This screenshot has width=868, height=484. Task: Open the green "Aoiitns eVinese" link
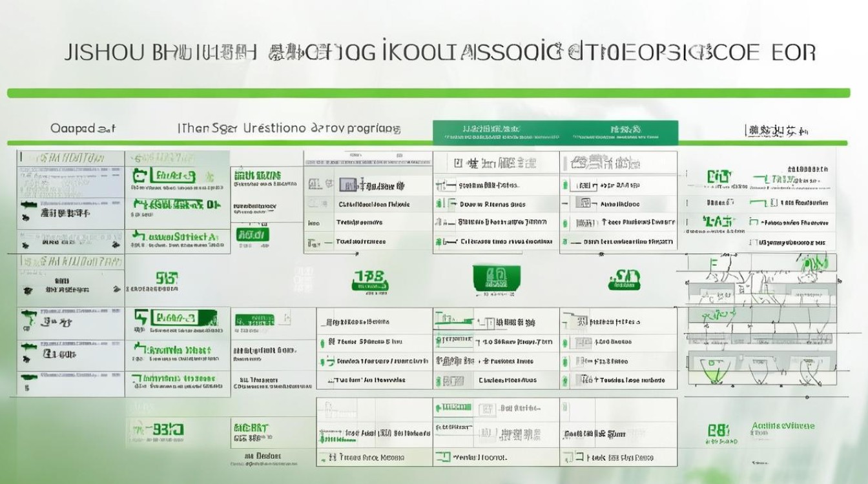[x=783, y=426]
